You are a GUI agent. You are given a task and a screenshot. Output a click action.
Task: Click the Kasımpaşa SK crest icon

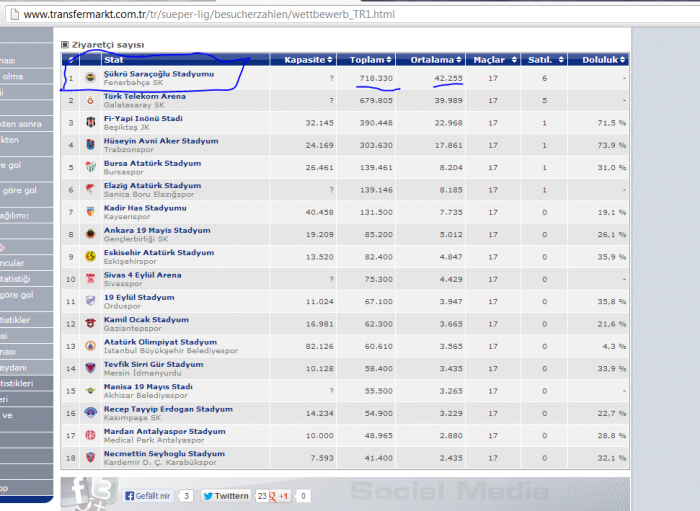tap(90, 413)
